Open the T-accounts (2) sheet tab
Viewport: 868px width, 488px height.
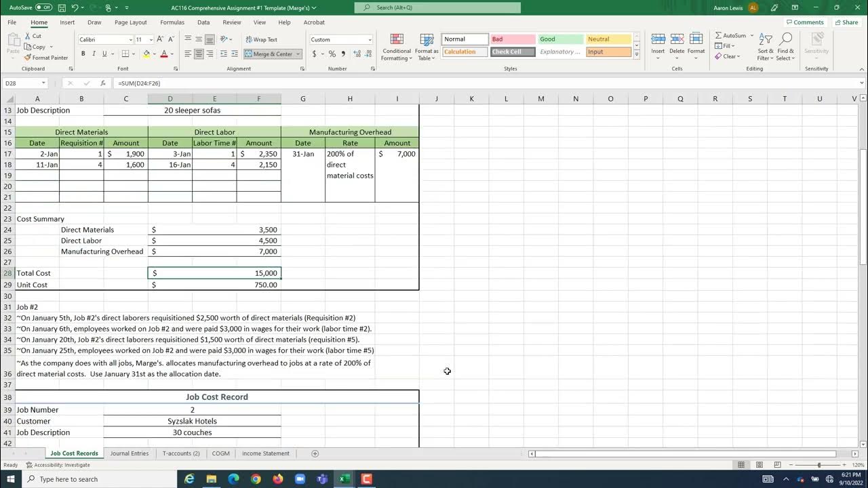click(181, 453)
